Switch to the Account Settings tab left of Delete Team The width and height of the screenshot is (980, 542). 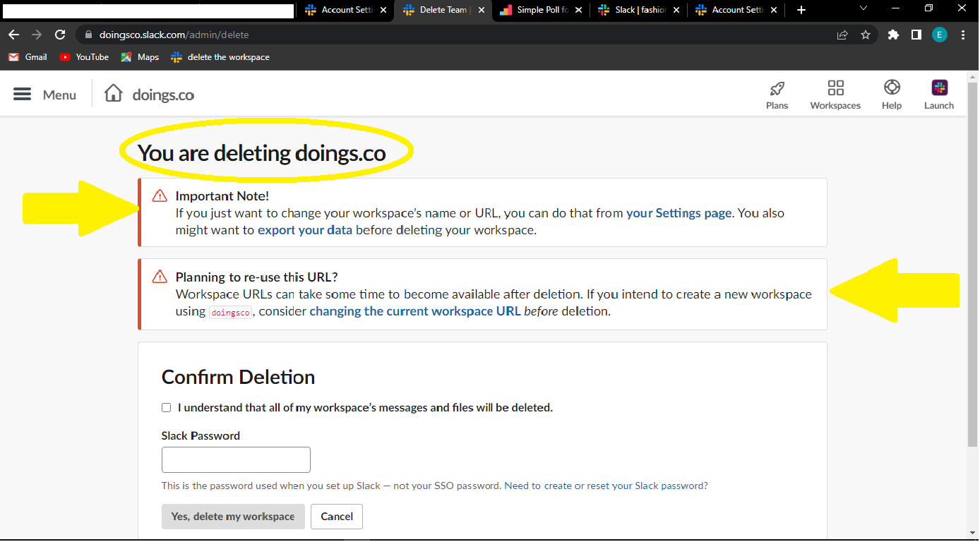point(345,10)
